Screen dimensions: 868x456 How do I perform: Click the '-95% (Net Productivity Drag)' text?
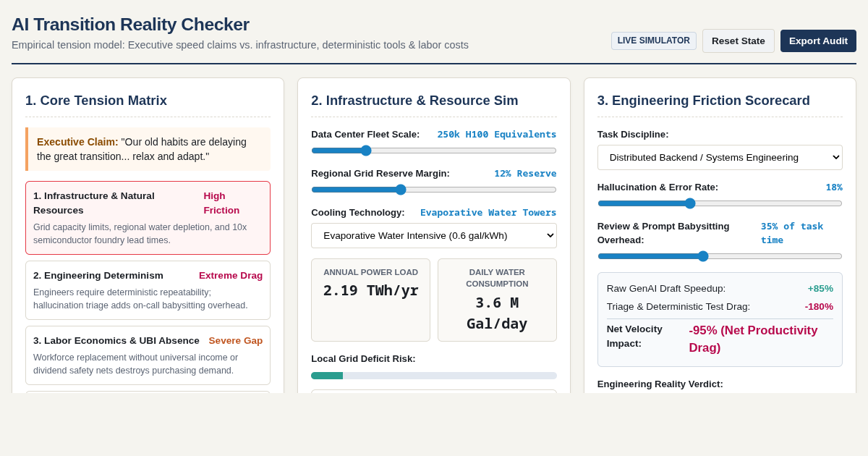pyautogui.click(x=753, y=339)
